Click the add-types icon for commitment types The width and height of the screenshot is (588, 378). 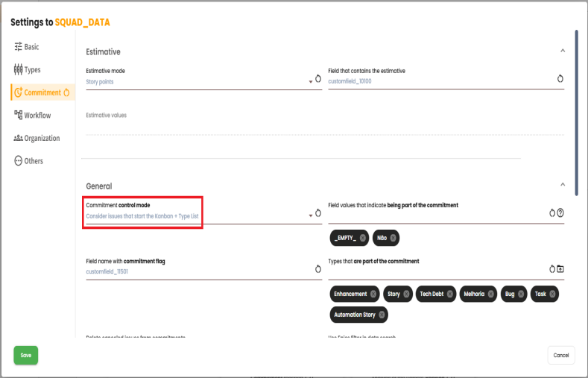[560, 269]
